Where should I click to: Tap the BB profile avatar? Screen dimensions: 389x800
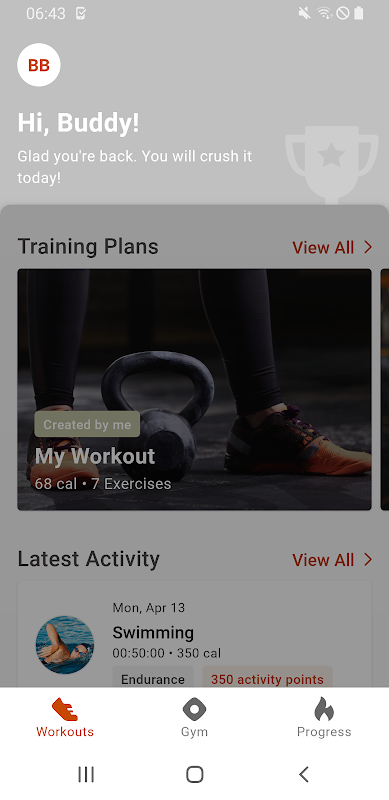(39, 65)
